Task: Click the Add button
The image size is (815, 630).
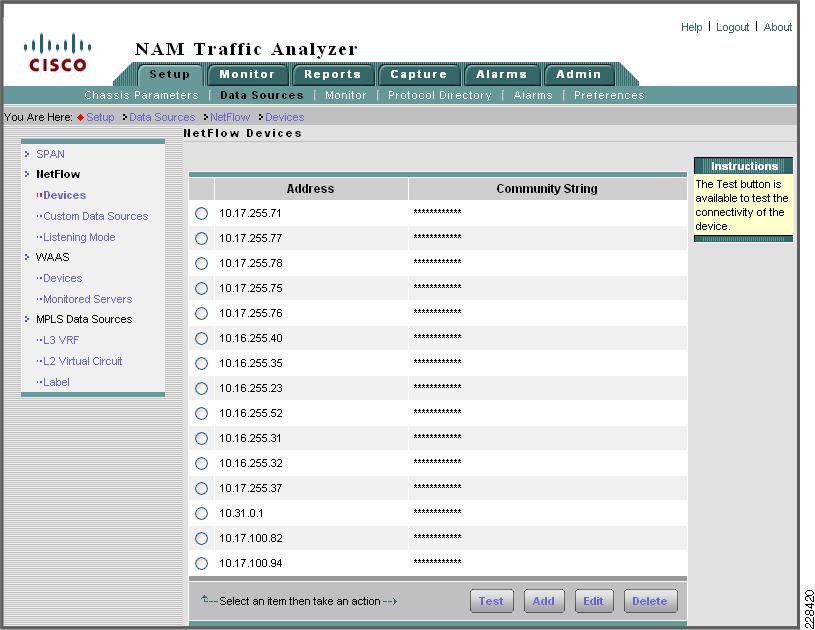Action: [543, 601]
